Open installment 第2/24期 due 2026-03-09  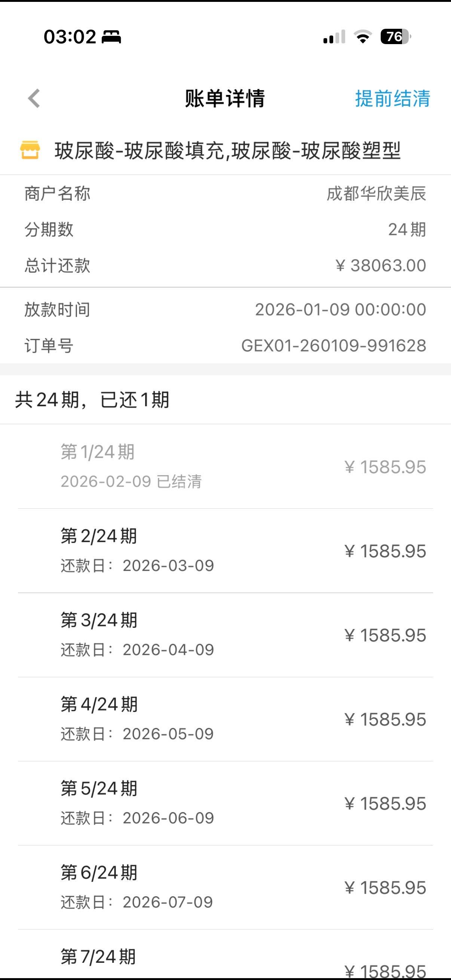click(225, 551)
